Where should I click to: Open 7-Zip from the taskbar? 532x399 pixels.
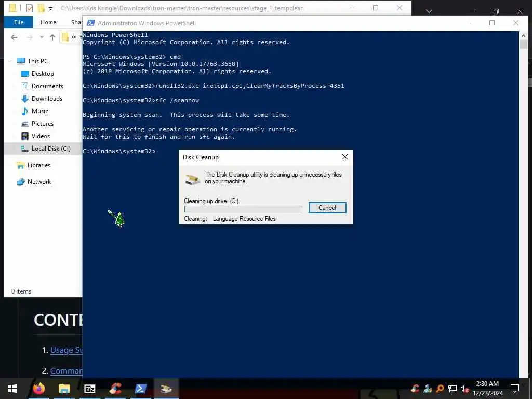tap(89, 389)
